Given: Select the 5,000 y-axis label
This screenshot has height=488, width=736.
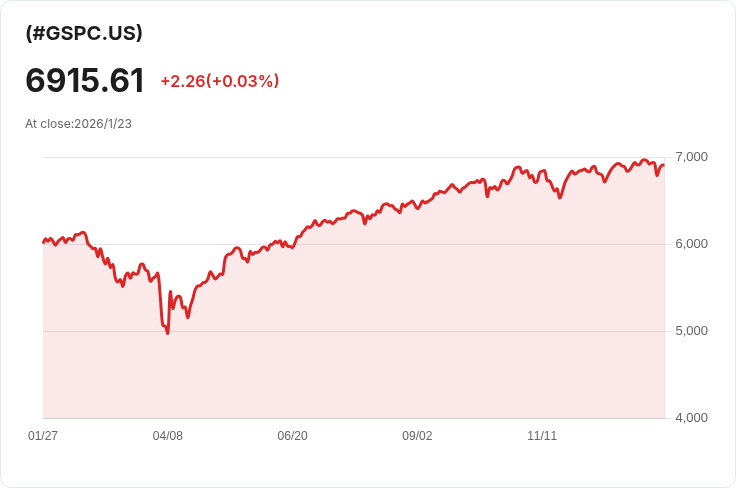Looking at the screenshot, I should pos(691,331).
